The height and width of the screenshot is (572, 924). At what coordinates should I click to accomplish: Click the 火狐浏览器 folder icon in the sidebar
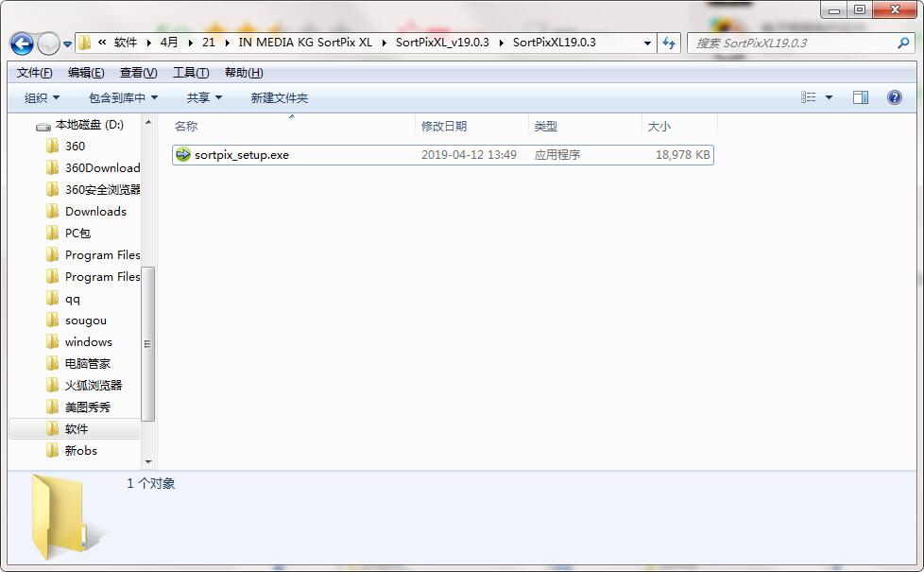coord(53,386)
